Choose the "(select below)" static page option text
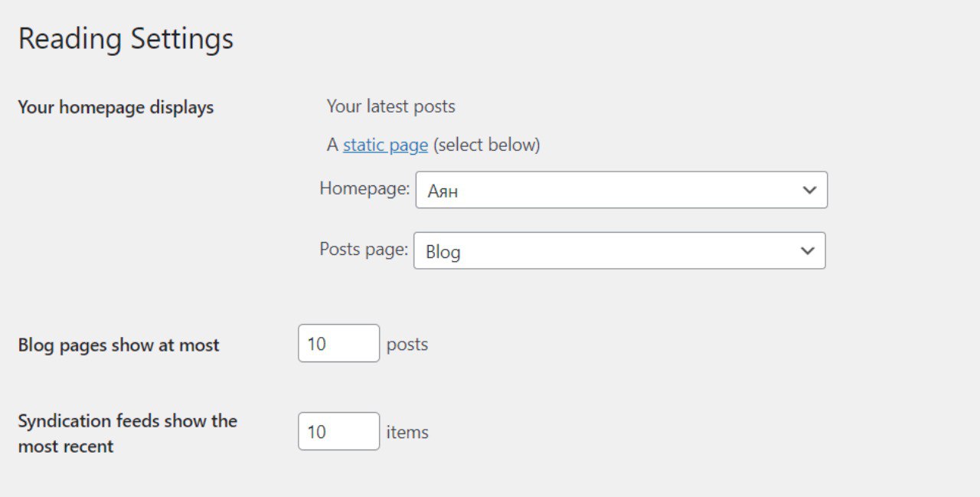980x497 pixels. click(x=487, y=145)
